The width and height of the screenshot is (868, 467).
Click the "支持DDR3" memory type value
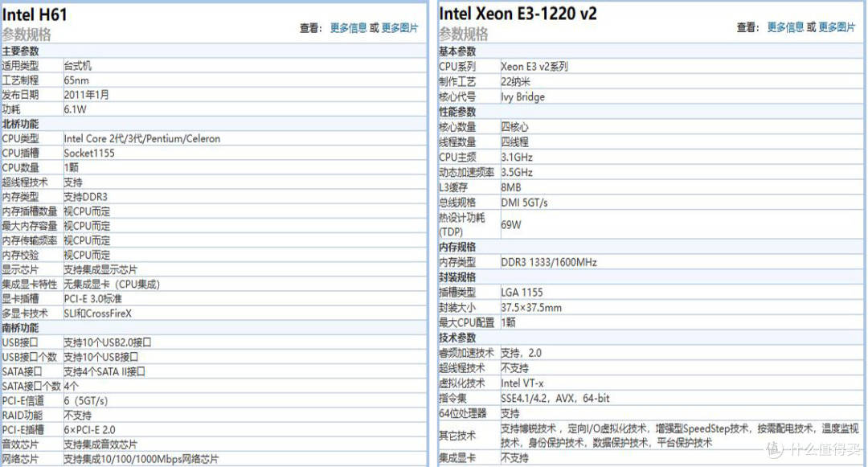[x=86, y=197]
